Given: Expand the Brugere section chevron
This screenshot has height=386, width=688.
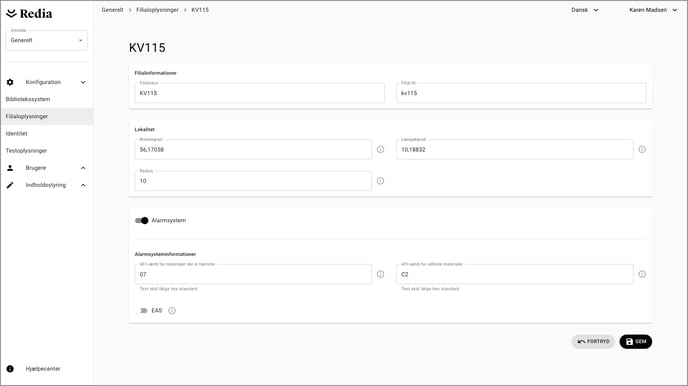Looking at the screenshot, I should (x=83, y=168).
